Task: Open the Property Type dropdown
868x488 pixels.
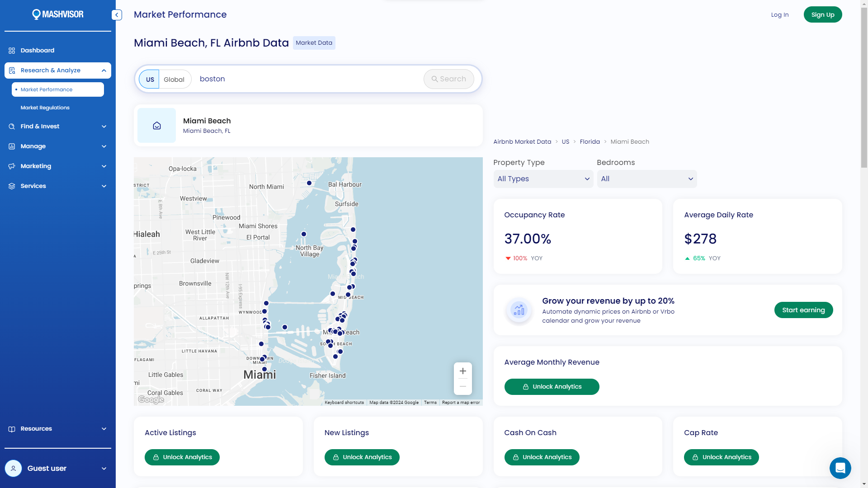Action: tap(543, 179)
